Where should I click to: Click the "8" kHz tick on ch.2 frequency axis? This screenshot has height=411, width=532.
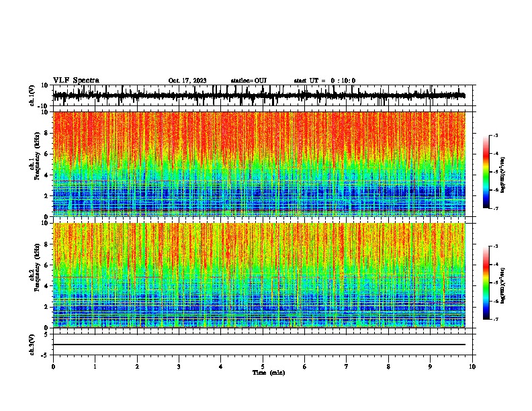pyautogui.click(x=46, y=244)
